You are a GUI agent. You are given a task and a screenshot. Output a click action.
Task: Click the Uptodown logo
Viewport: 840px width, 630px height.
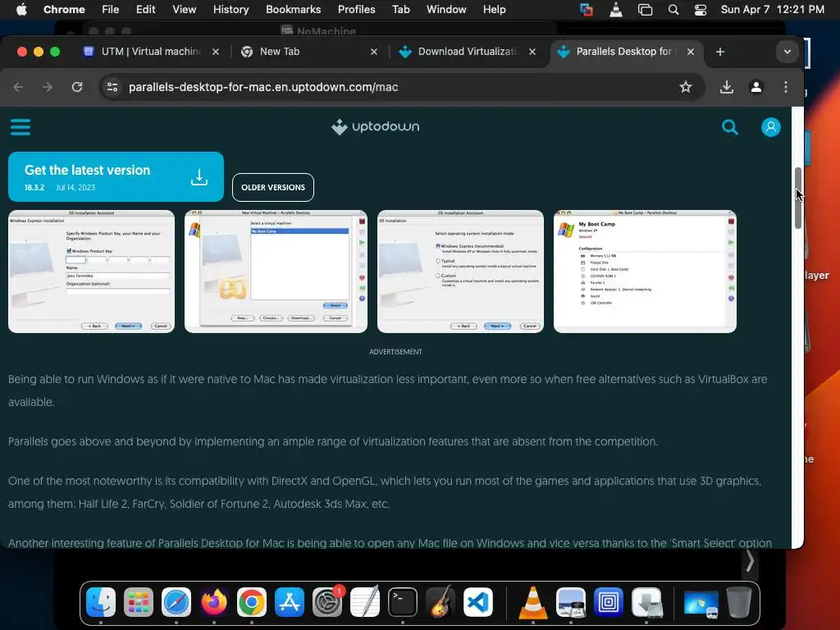point(375,127)
